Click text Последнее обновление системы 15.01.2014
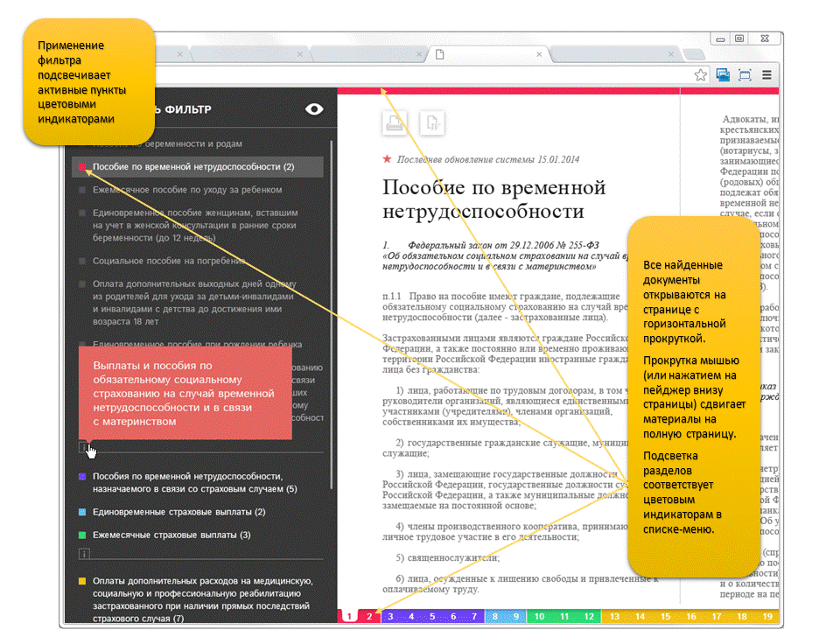 click(488, 159)
